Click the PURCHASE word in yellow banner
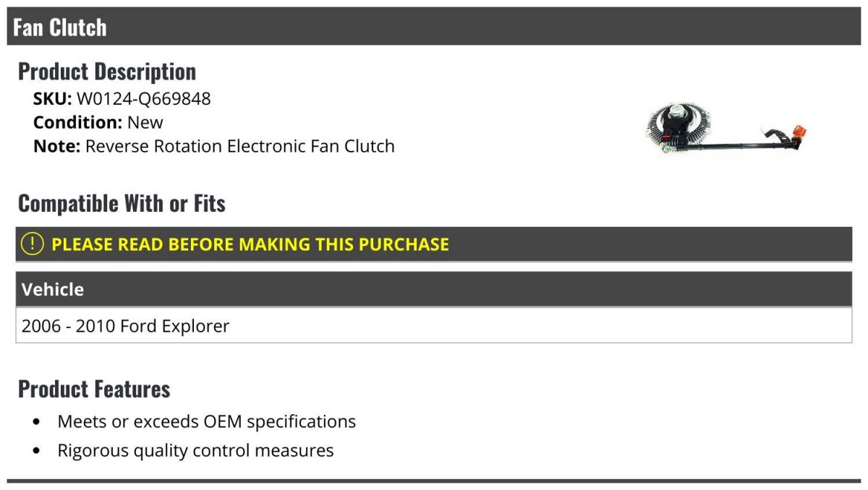868x490 pixels. point(404,244)
